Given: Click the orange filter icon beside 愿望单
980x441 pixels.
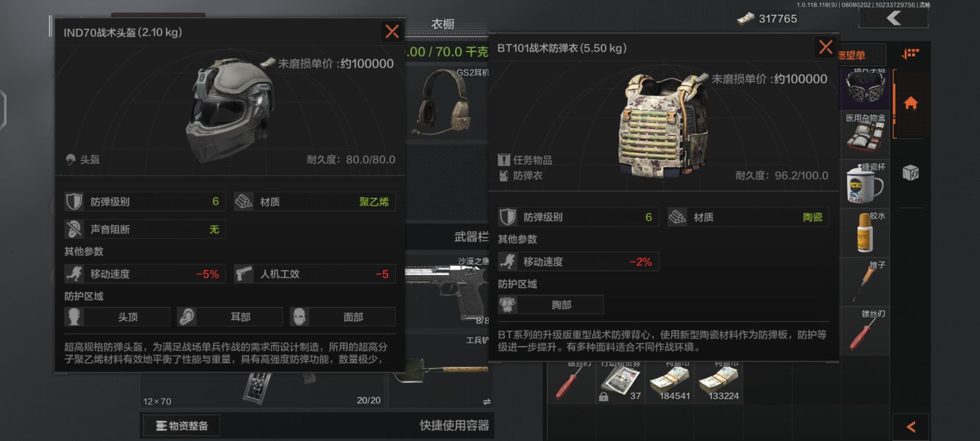Looking at the screenshot, I should 911,53.
